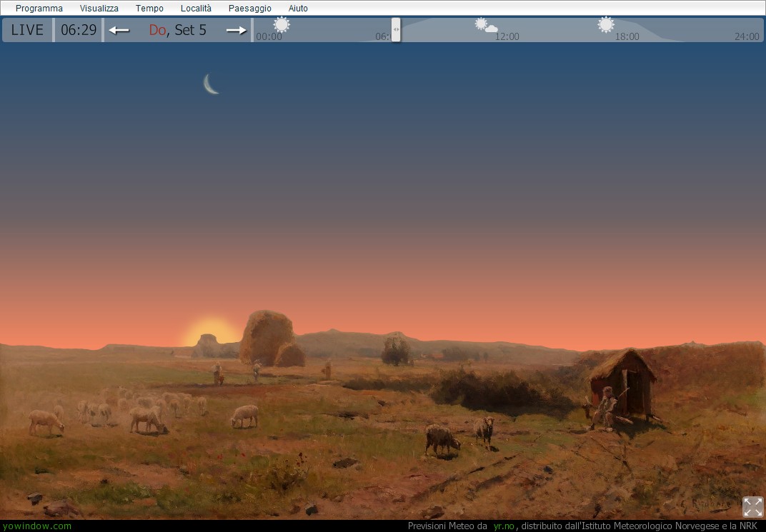766x532 pixels.
Task: Toggle fullscreen with the expand icon
Action: [x=752, y=506]
